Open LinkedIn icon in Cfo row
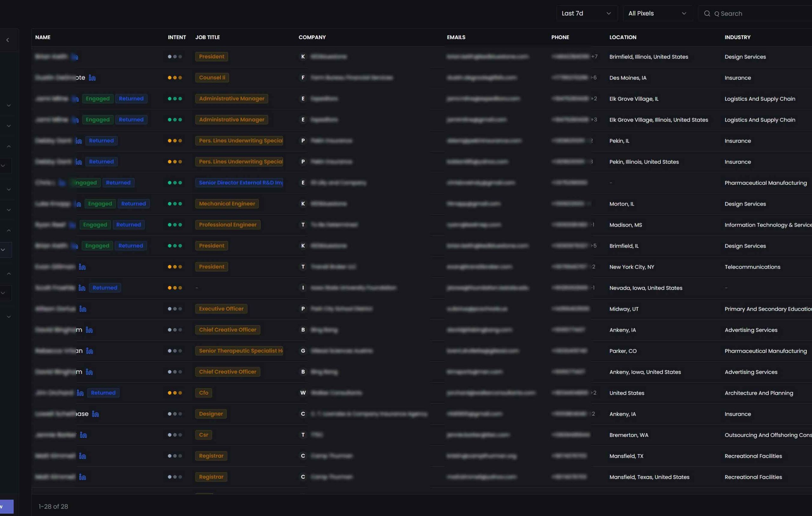 point(80,393)
